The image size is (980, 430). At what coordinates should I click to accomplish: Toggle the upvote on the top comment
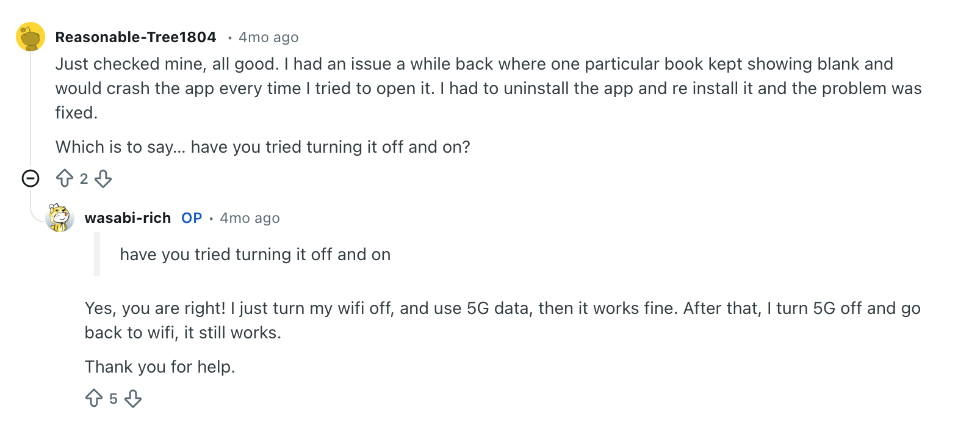coord(66,178)
